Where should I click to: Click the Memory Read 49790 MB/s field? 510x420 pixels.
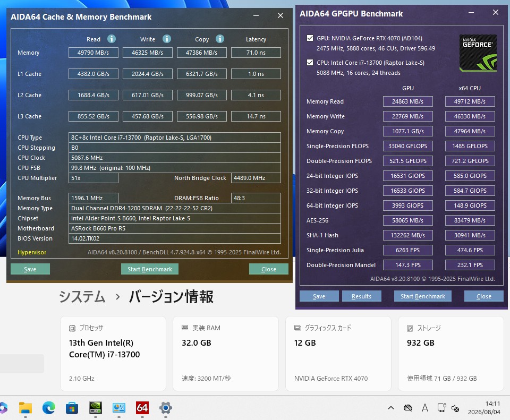(93, 53)
